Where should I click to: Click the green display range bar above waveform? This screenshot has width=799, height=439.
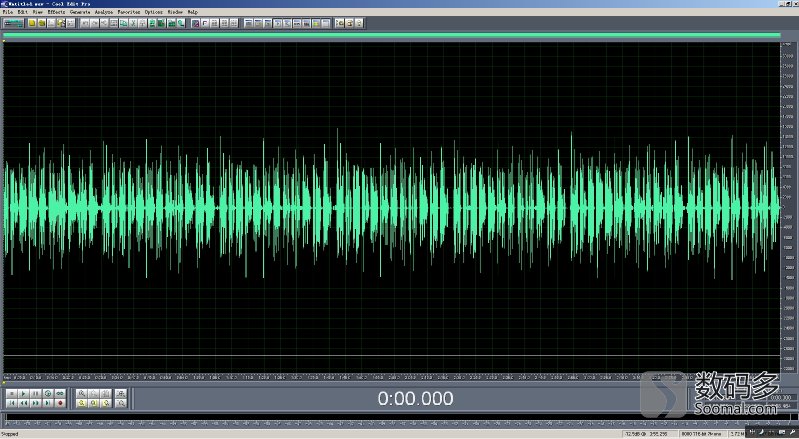point(391,35)
